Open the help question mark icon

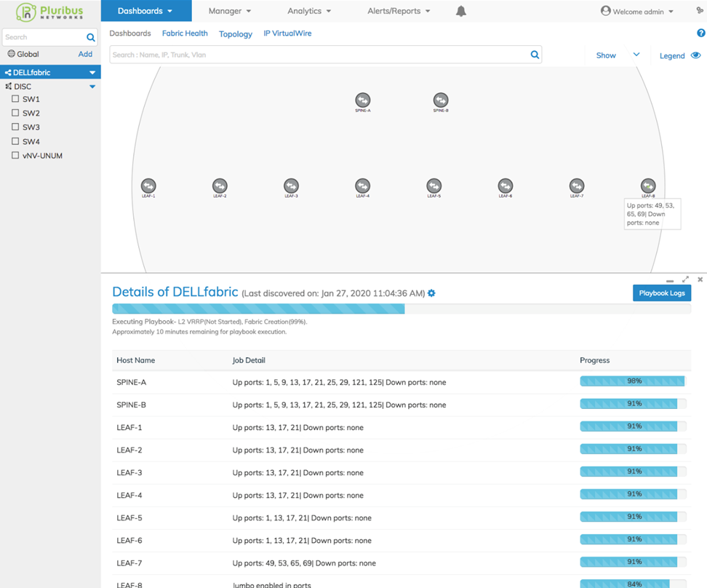[700, 33]
